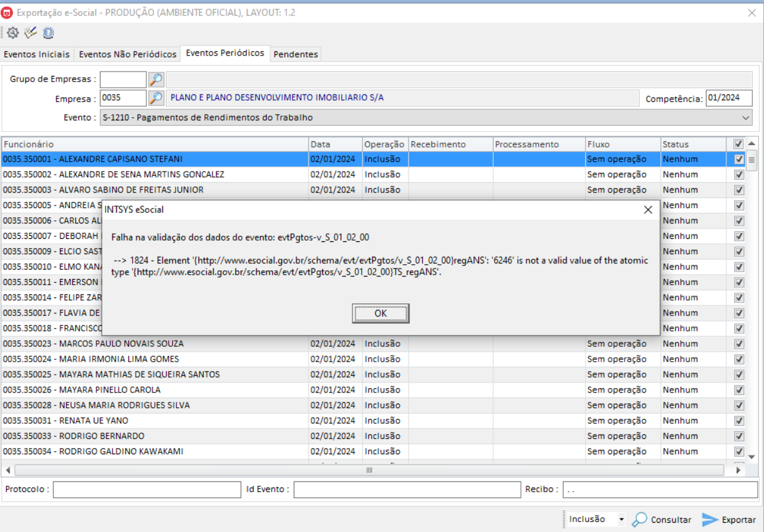The width and height of the screenshot is (764, 532).
Task: Click vertical scrollbar up arrow
Action: (x=752, y=144)
